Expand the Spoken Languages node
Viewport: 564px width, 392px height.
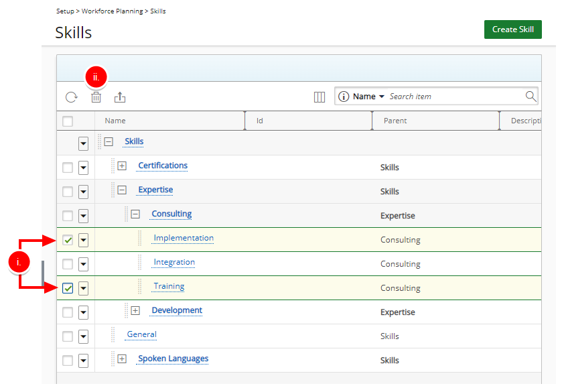122,358
